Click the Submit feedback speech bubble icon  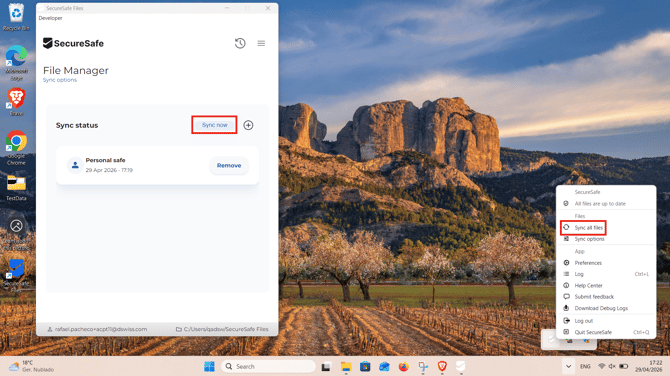pos(566,297)
